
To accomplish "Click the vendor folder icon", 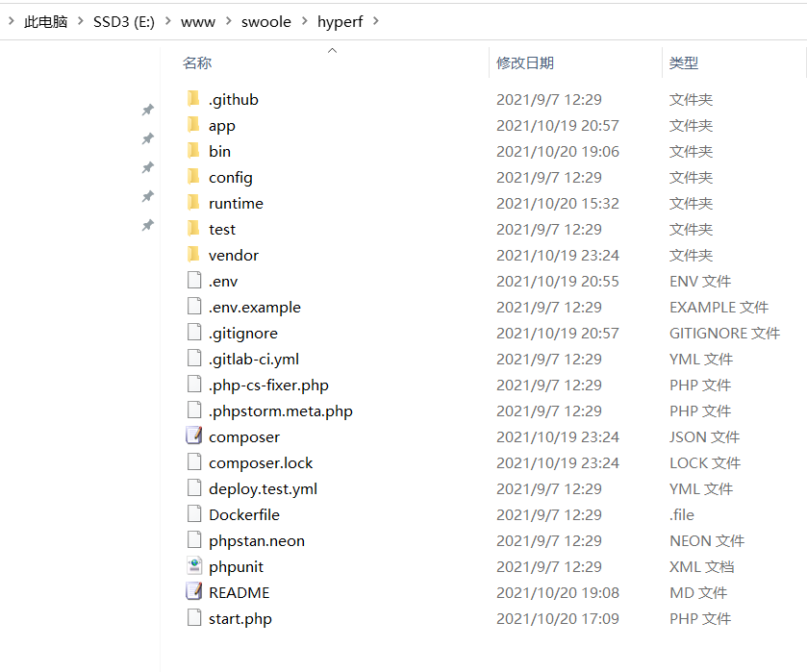I will click(194, 254).
